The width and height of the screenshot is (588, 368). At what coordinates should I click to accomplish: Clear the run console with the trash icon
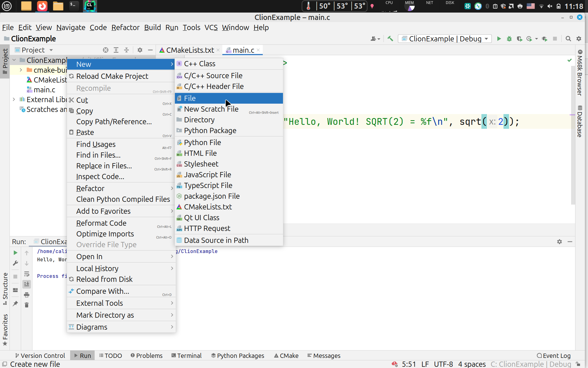[x=27, y=305]
